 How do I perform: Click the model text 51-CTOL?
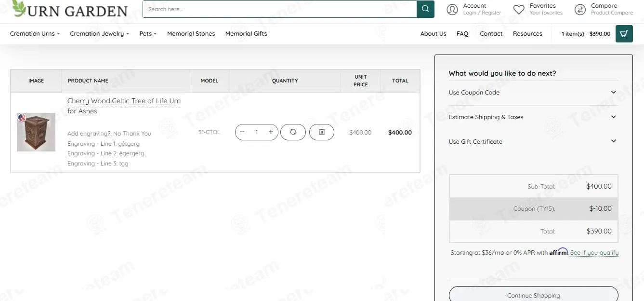pyautogui.click(x=209, y=132)
